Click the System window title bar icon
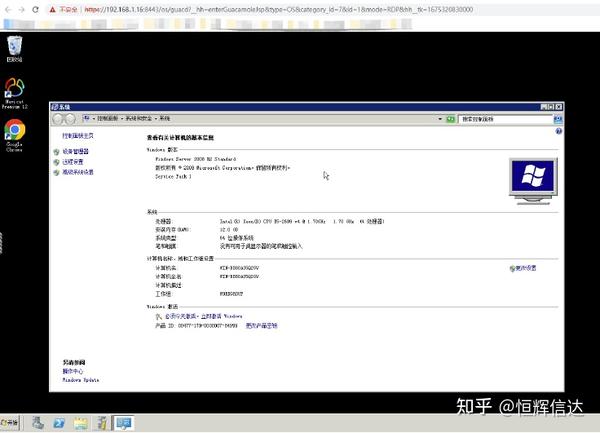Viewport: 600px width, 433px height. [x=55, y=107]
